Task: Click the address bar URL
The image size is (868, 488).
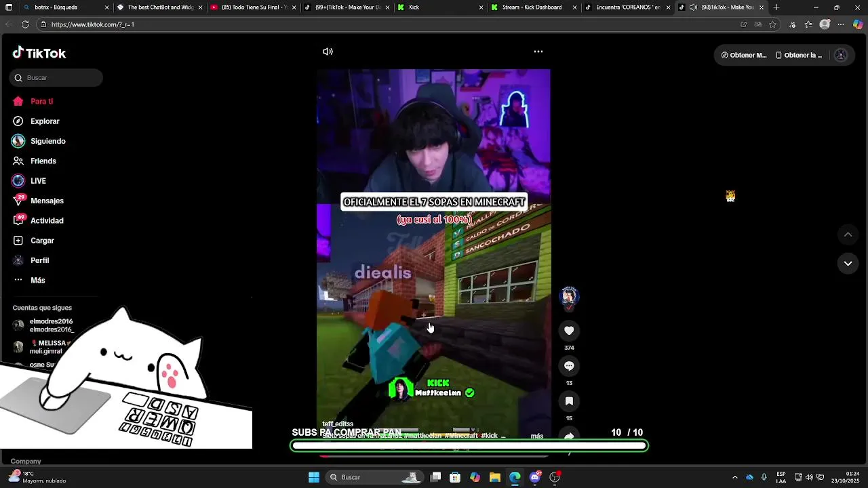Action: (x=93, y=24)
